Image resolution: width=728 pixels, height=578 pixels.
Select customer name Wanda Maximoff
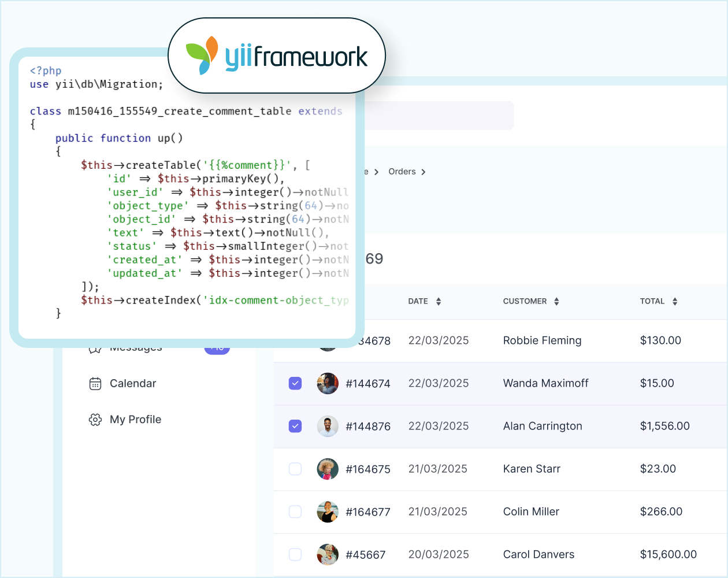tap(546, 383)
